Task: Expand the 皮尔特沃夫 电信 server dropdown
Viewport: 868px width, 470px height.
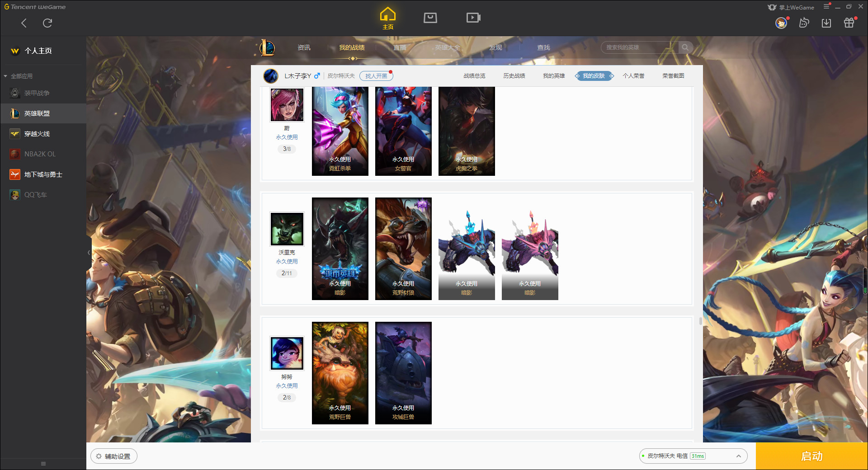Action: 693,456
